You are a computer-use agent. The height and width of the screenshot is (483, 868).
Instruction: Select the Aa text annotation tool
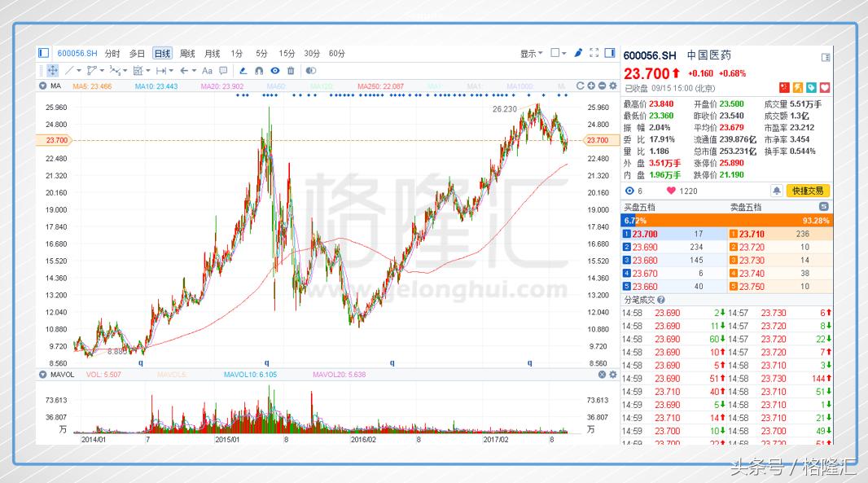207,70
